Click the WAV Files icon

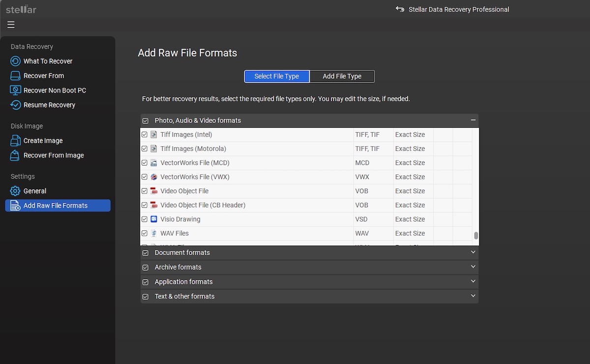(x=154, y=233)
